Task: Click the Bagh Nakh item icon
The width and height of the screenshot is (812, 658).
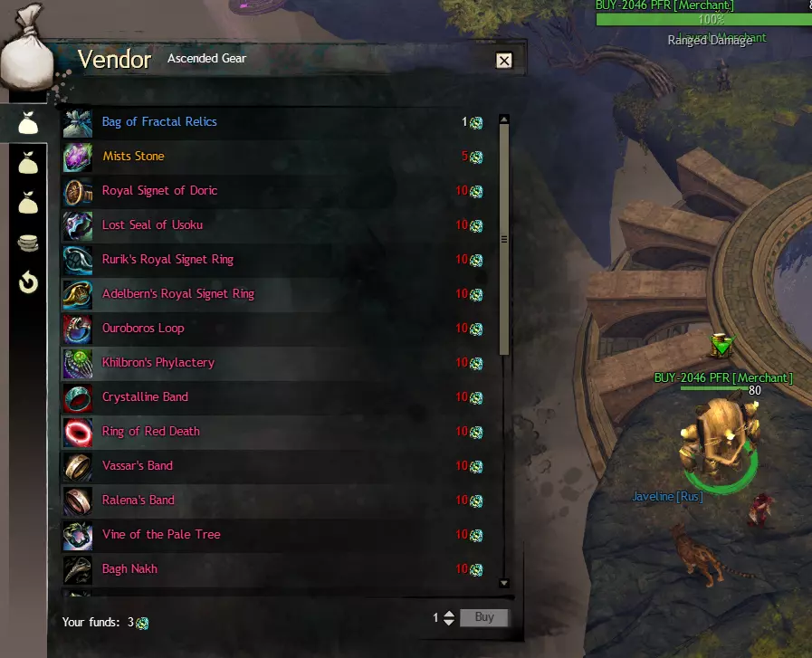Action: (x=78, y=570)
